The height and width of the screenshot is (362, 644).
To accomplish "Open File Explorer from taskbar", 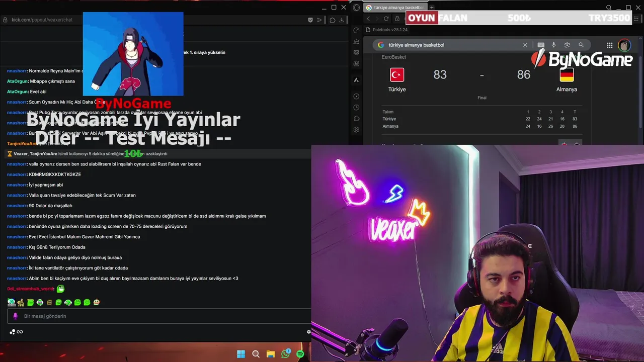I will [x=270, y=354].
